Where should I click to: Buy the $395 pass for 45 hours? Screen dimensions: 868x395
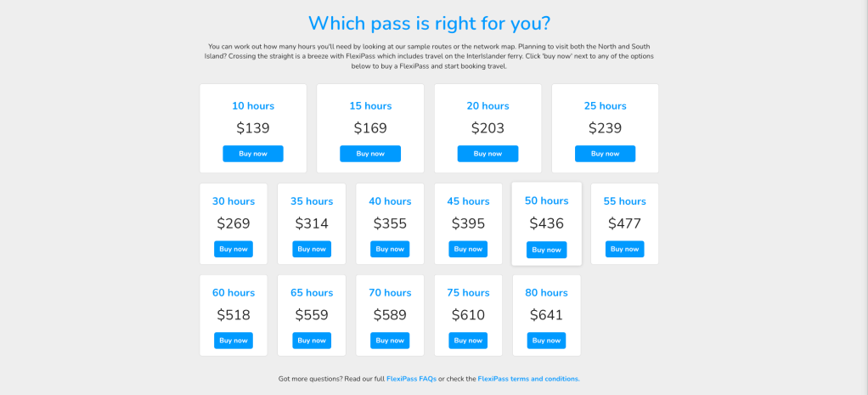[x=468, y=249]
